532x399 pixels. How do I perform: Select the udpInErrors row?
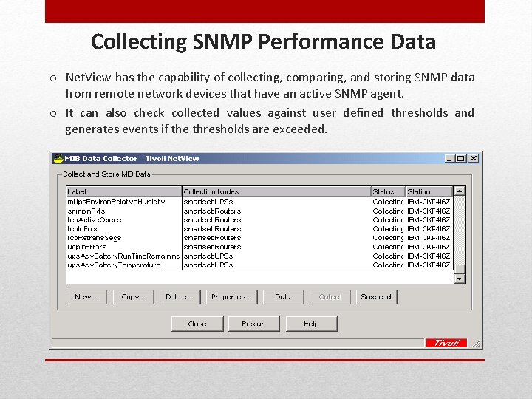point(259,247)
